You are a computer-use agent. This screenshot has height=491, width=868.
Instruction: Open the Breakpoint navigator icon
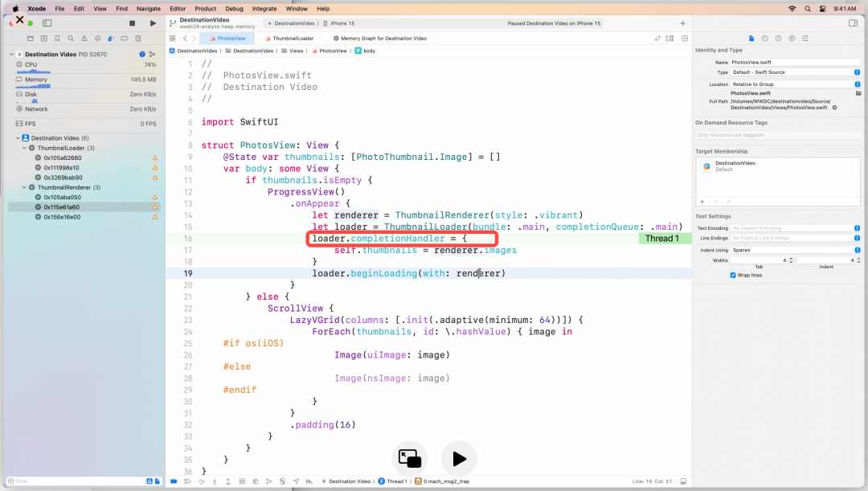[x=125, y=39]
